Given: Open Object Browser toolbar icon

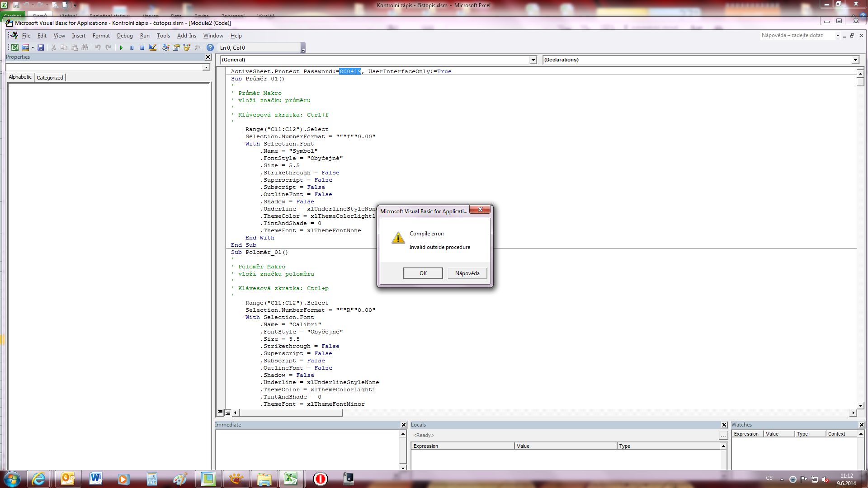Looking at the screenshot, I should click(x=187, y=47).
